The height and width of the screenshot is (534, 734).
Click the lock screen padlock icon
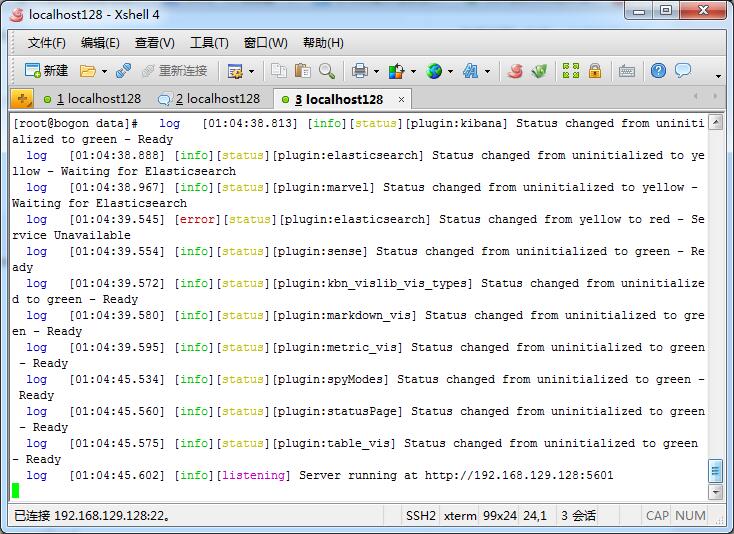click(595, 71)
